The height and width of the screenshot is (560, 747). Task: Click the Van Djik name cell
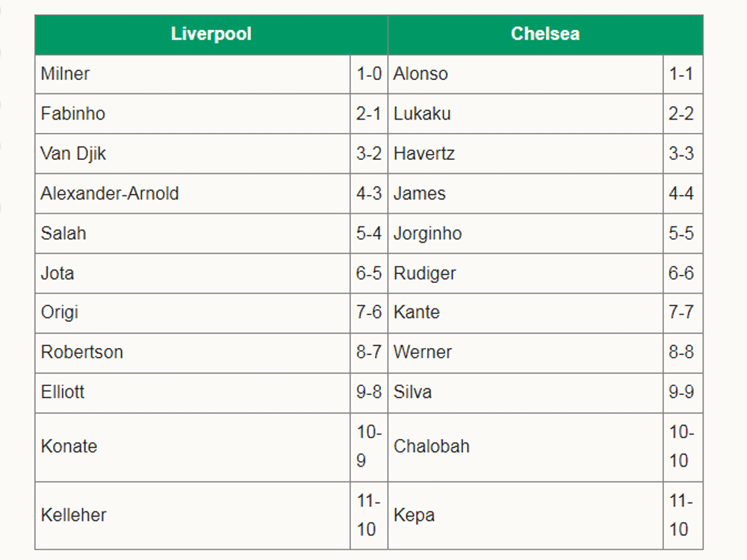point(193,154)
